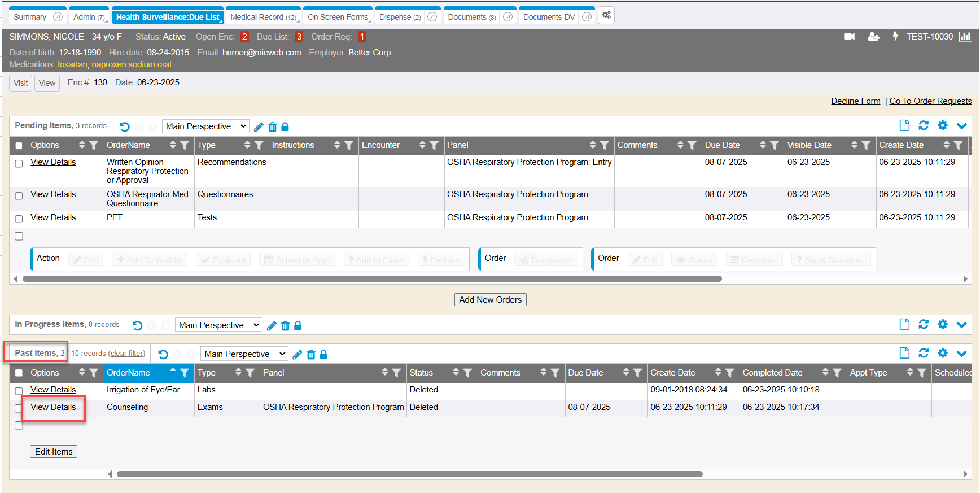Open Pending Items Main Perspective dropdown
This screenshot has height=493, width=980.
coord(206,126)
